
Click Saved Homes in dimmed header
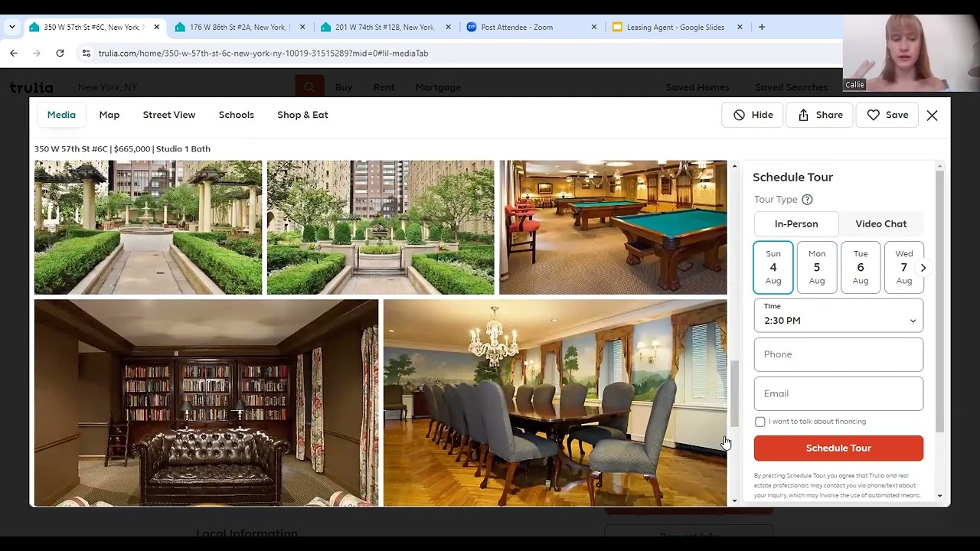[x=697, y=87]
